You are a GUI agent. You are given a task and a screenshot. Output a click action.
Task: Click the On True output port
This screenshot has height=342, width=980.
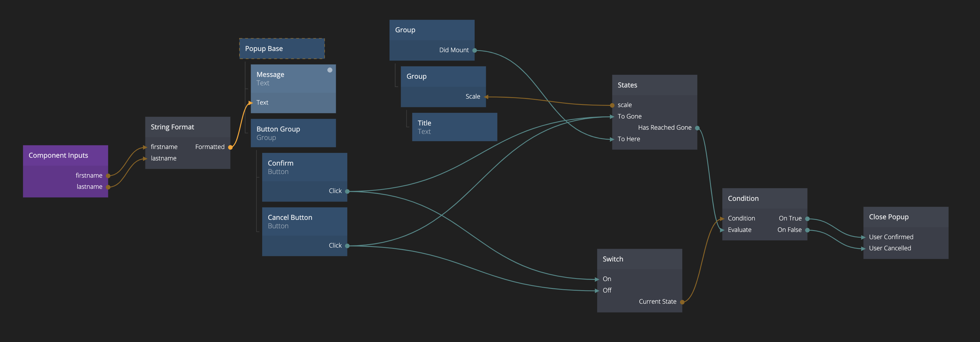[x=807, y=219]
